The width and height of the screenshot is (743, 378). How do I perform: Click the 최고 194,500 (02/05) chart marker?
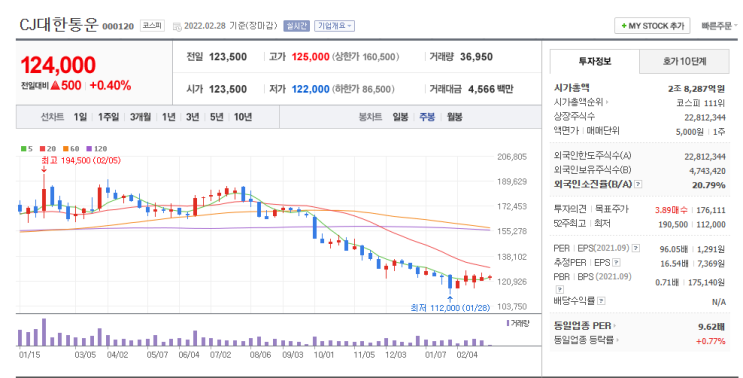click(81, 161)
